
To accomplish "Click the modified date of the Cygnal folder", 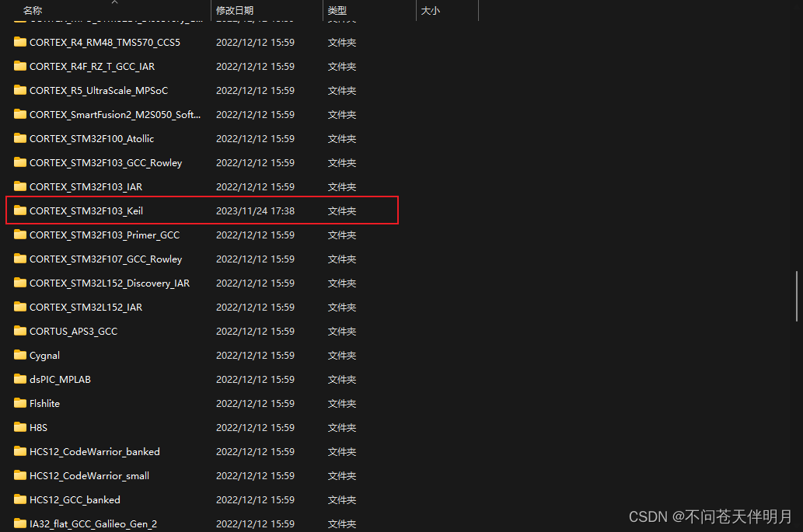I will [255, 355].
